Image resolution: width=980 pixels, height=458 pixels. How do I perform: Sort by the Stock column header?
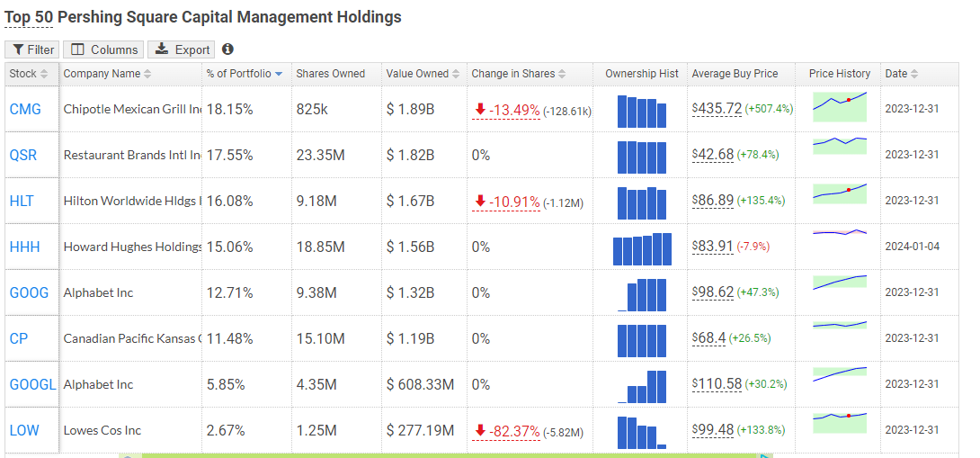tap(31, 74)
